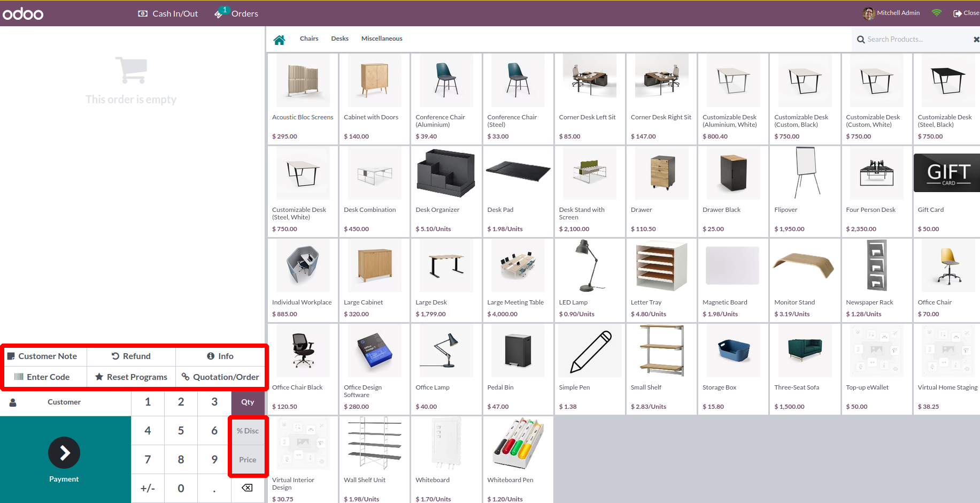980x503 pixels.
Task: Tap numpad key 5
Action: [x=181, y=431]
